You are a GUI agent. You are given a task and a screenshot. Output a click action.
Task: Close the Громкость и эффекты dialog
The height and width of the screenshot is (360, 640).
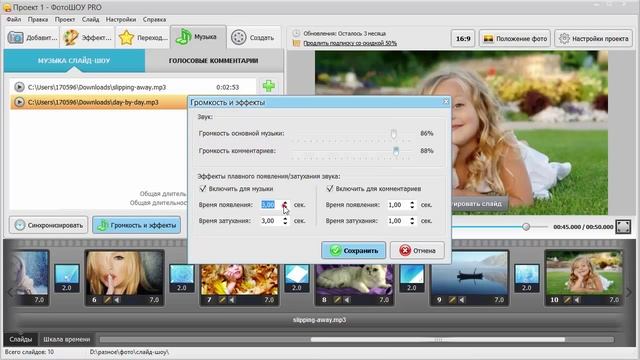(446, 101)
